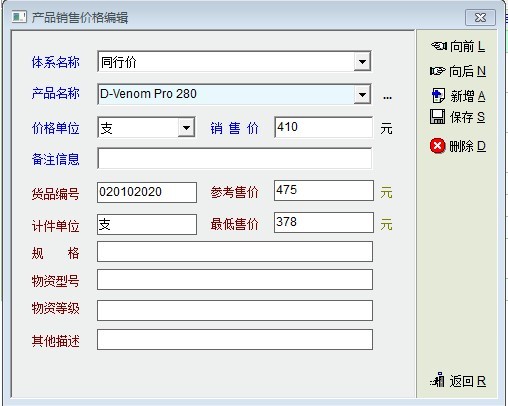Click the 价格单位 label

click(56, 128)
